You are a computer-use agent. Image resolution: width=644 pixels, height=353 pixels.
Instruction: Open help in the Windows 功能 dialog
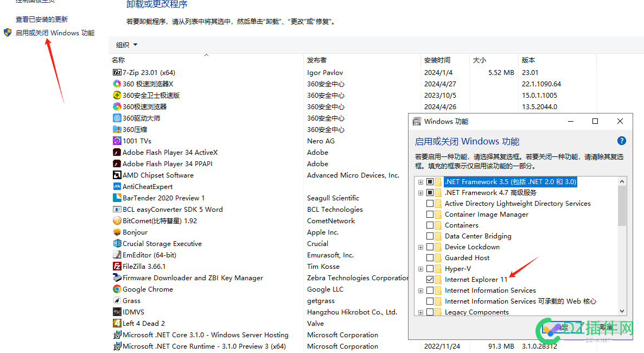[622, 141]
